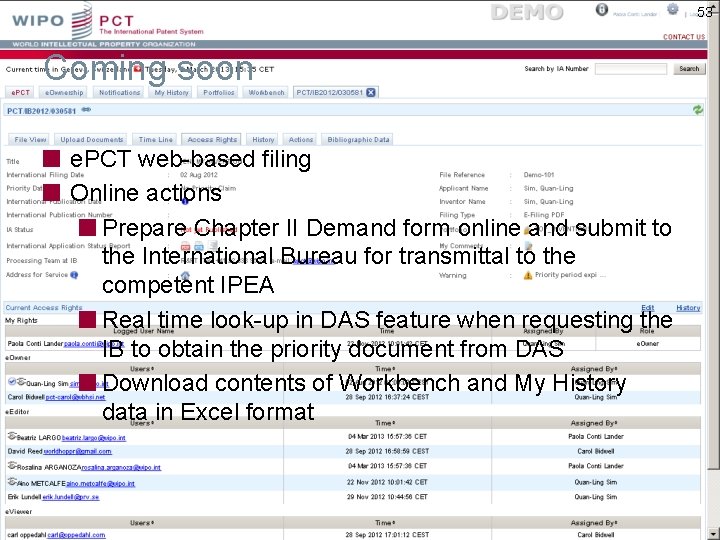Sort eViewer table by Assigned By column
Image resolution: width=720 pixels, height=540 pixels.
click(594, 523)
